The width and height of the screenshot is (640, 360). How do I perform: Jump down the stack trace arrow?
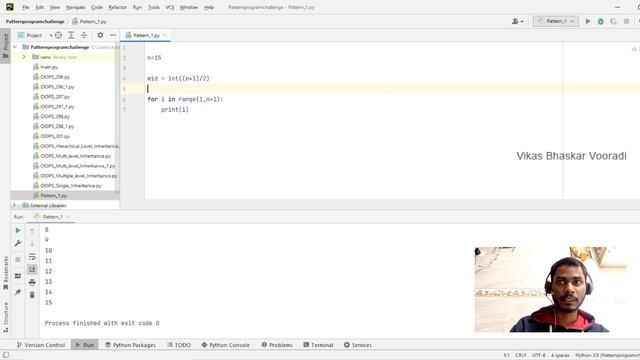coord(32,244)
